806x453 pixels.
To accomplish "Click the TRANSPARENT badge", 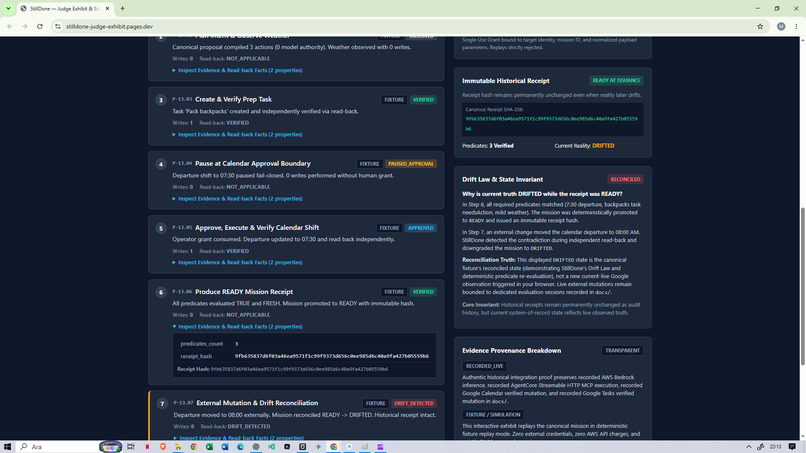I will 622,350.
